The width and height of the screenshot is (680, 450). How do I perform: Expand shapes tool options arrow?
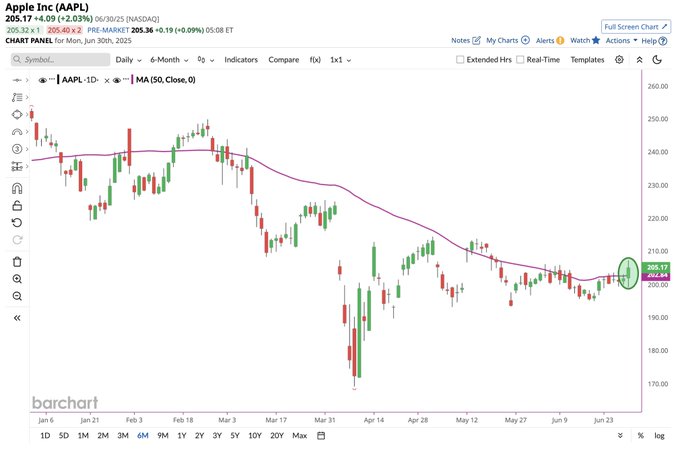[27, 114]
